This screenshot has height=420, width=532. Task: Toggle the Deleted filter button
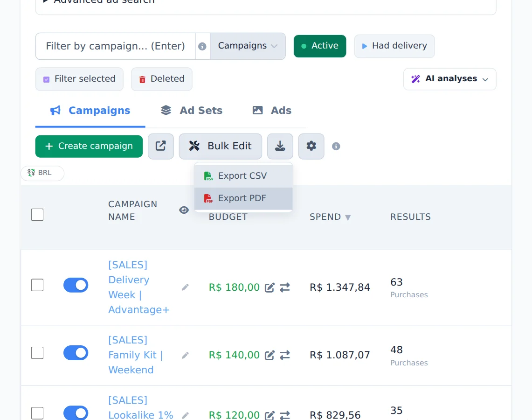pos(161,79)
